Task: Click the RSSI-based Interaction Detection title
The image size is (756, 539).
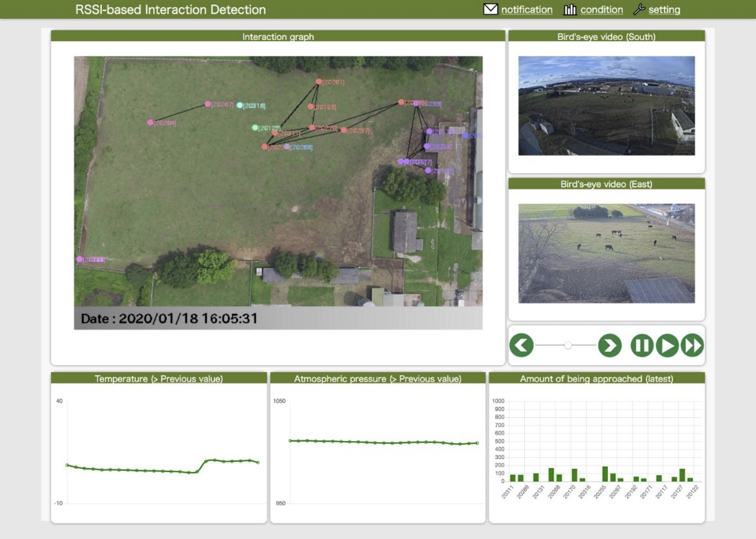Action: click(x=170, y=10)
